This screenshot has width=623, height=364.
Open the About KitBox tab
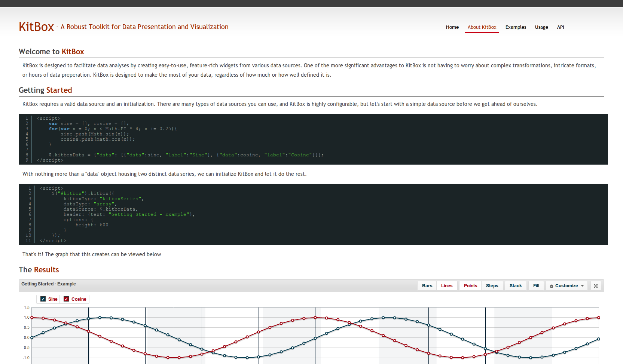(x=482, y=27)
